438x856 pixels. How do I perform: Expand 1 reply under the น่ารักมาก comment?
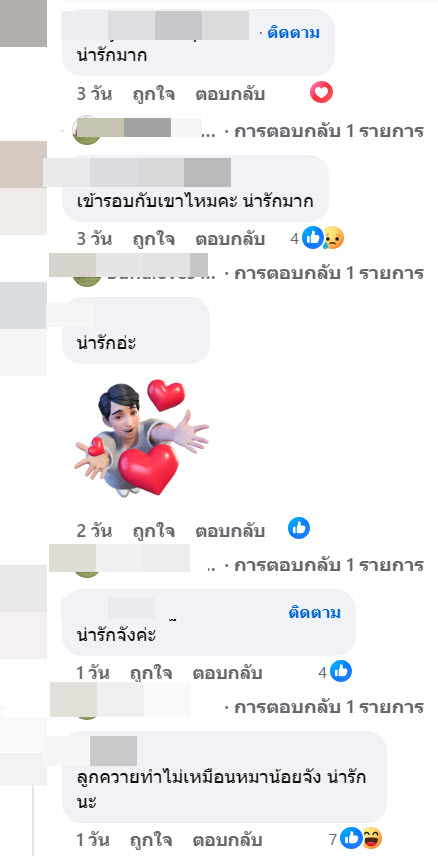click(329, 131)
